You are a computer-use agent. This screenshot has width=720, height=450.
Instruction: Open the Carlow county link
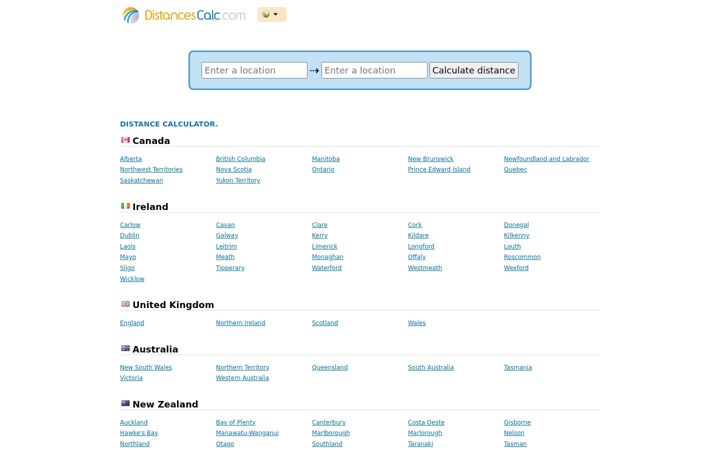pos(130,225)
